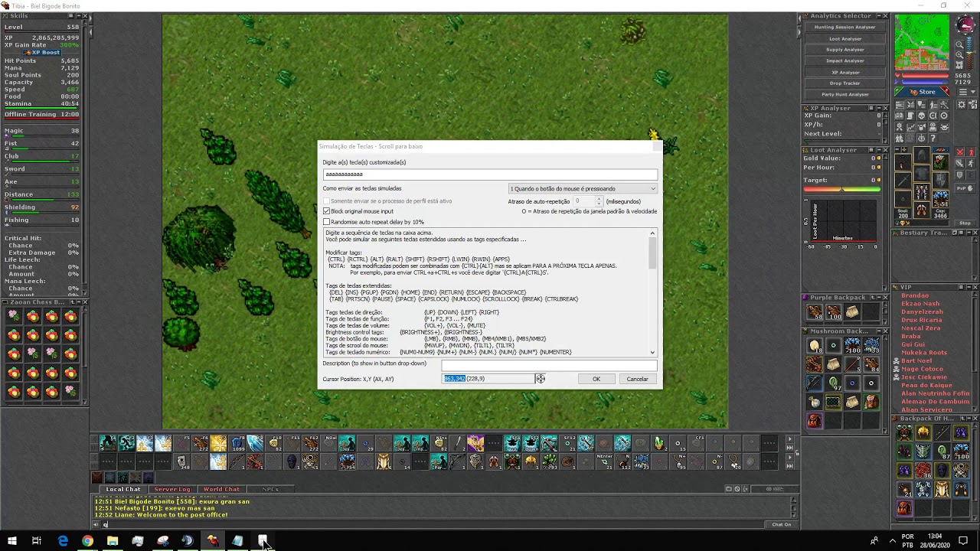
Task: Open the Impact Analyser
Action: pos(844,60)
